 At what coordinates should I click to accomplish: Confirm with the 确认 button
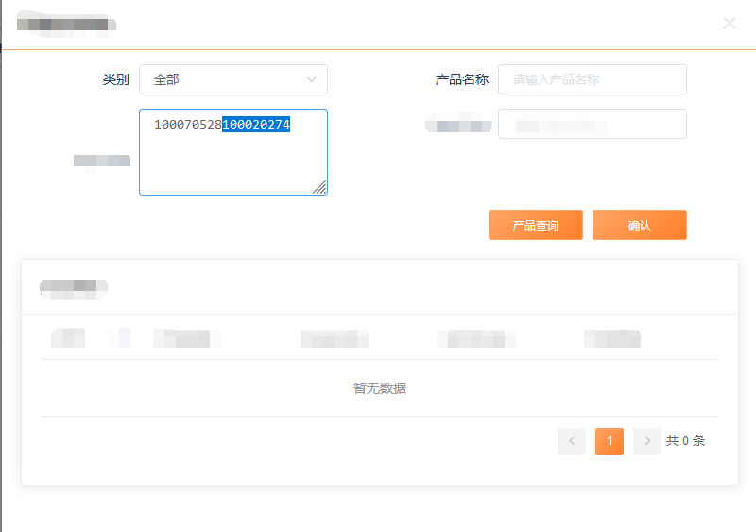pyautogui.click(x=639, y=225)
